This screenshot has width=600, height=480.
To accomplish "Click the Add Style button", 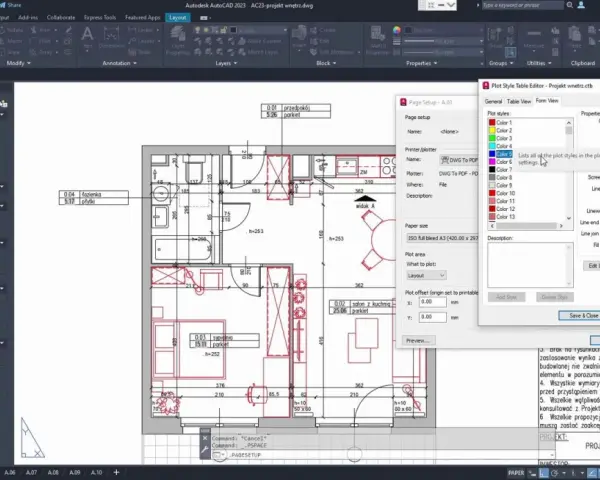I will pos(506,297).
